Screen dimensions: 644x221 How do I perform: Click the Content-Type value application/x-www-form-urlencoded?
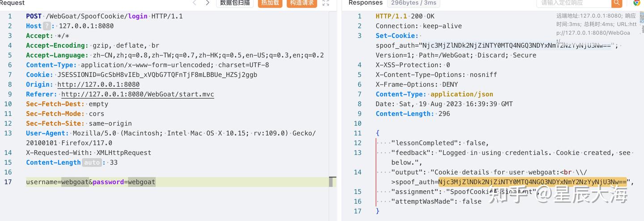151,65
